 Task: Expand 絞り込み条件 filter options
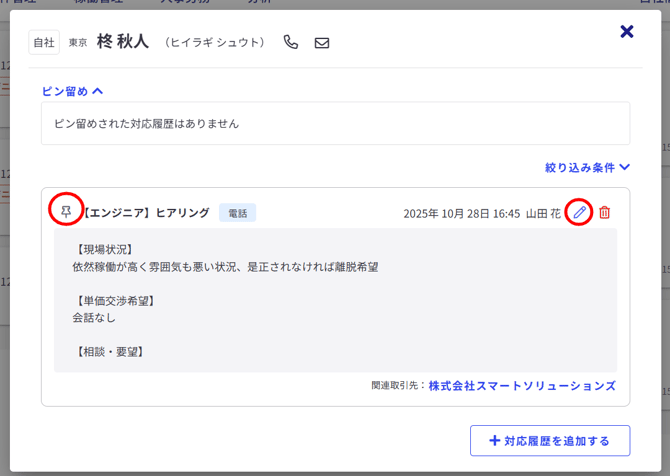click(587, 167)
